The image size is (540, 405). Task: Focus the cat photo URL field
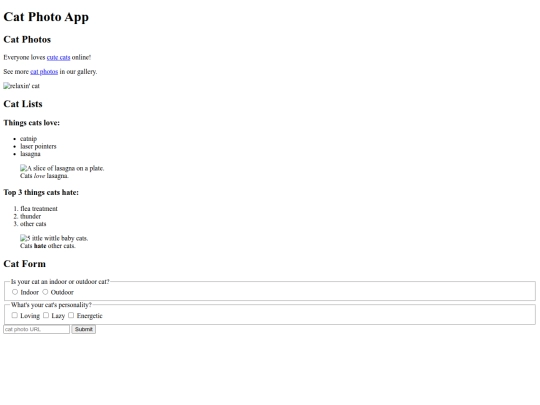[37, 329]
